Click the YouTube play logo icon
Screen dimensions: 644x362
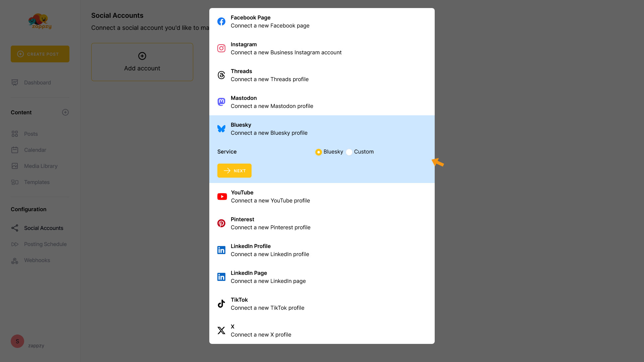click(x=222, y=196)
